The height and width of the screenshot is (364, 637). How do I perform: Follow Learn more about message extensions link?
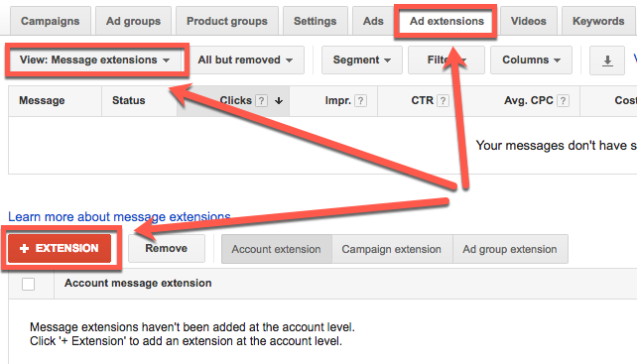pos(119,216)
